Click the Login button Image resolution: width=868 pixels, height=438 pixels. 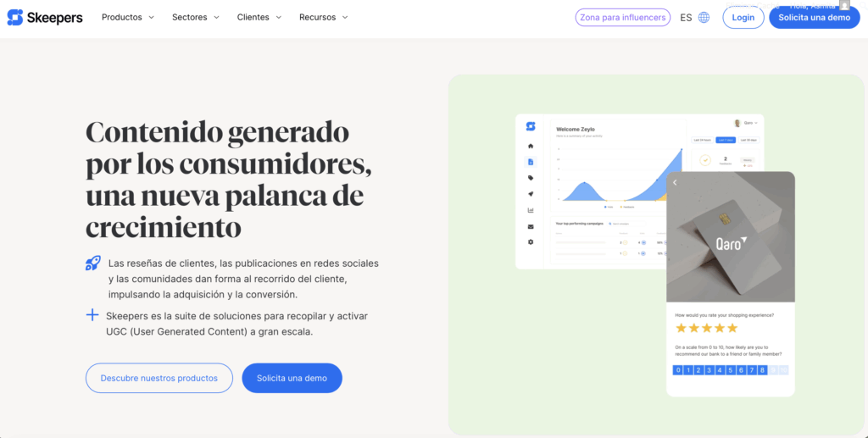(x=743, y=17)
